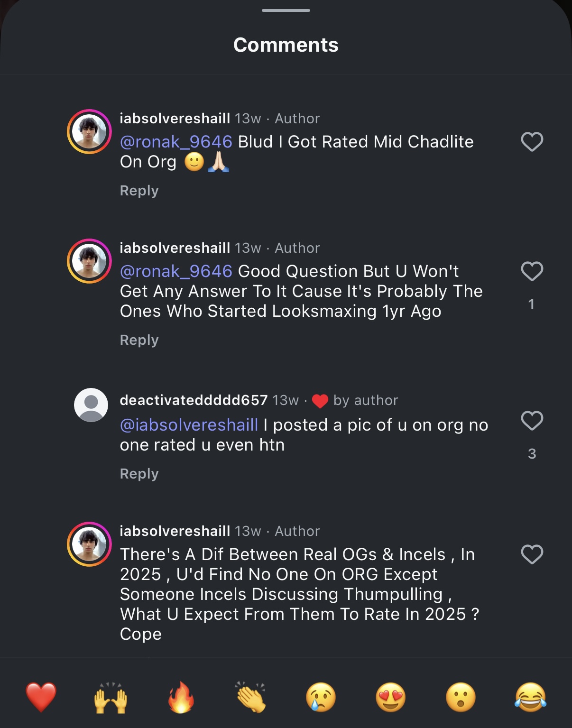Like deactivateddddd657's comment

point(532,421)
